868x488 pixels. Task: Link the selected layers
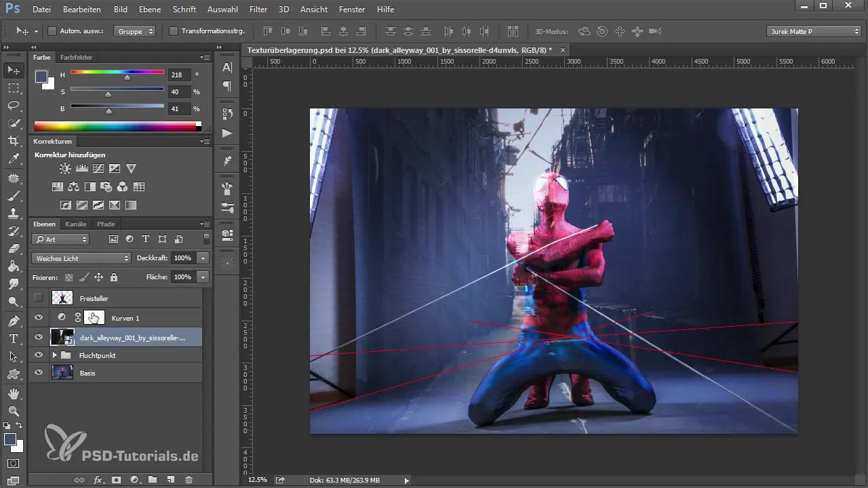(x=79, y=479)
